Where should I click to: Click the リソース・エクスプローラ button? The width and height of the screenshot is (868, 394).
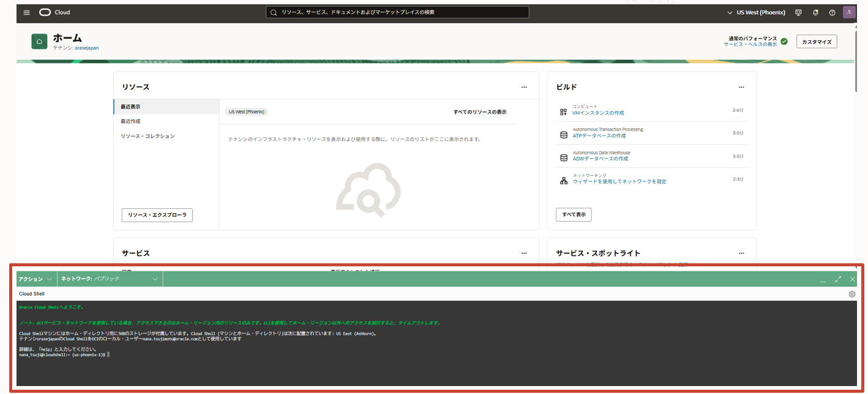[x=158, y=215]
